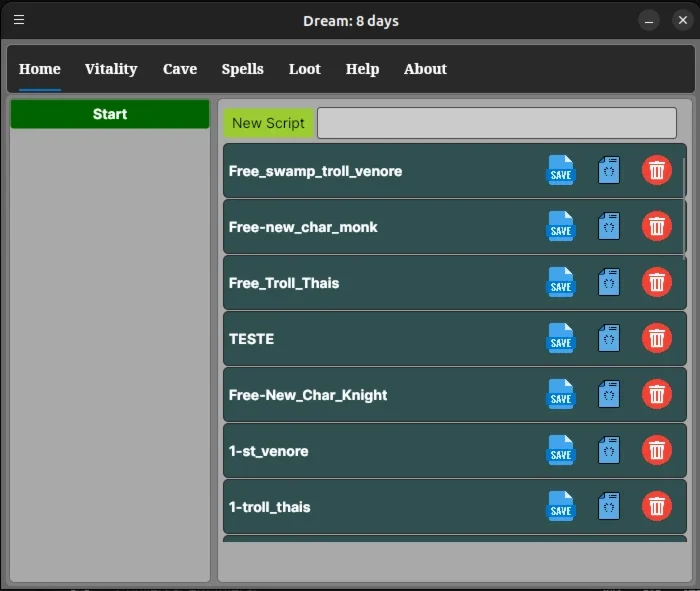Create a New Script
700x591 pixels.
pyautogui.click(x=268, y=123)
